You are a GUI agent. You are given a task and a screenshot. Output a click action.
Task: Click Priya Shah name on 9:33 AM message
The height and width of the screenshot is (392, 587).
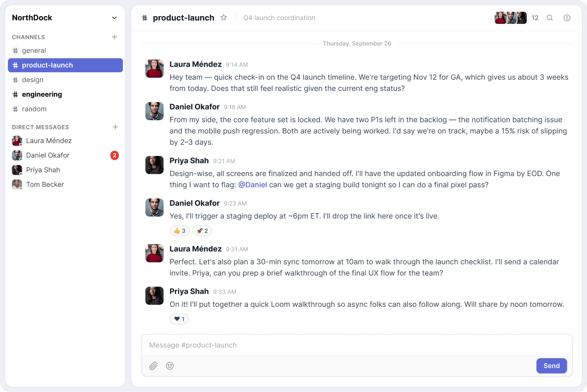[189, 291]
